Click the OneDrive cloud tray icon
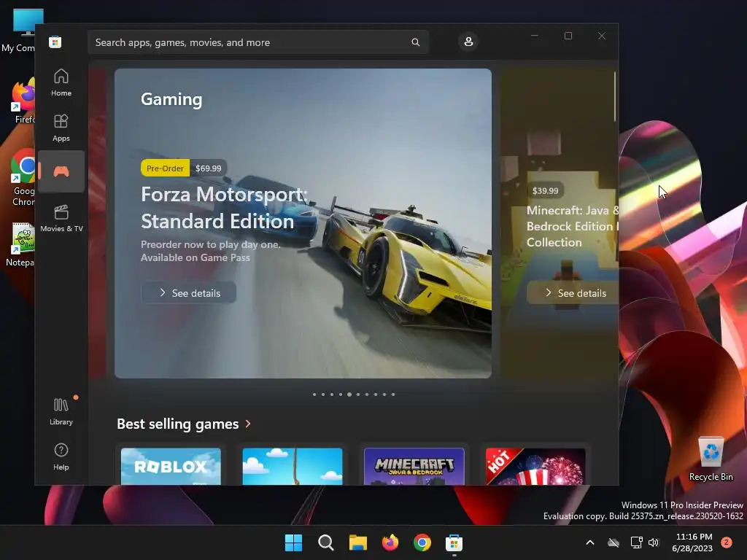Viewport: 747px width, 560px height. 614,542
